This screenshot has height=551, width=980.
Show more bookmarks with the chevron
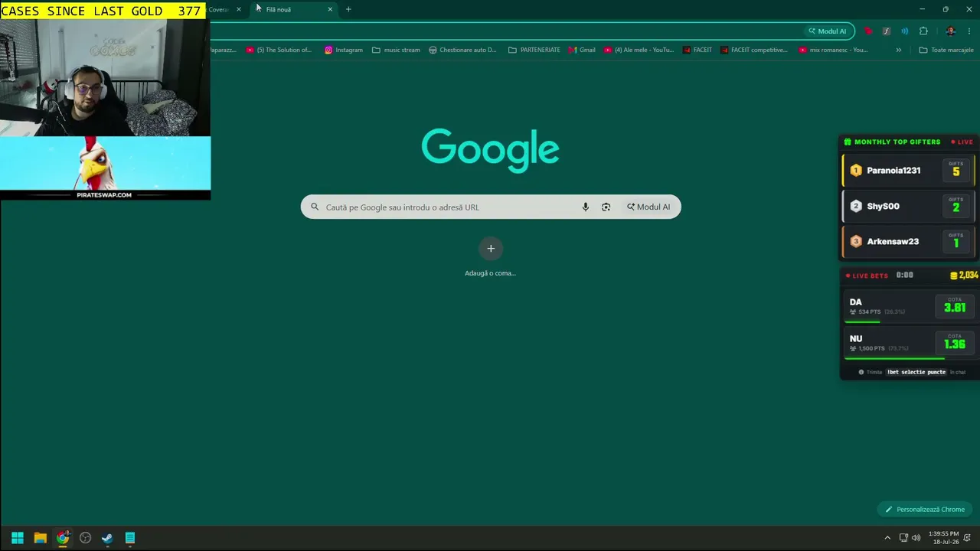tap(899, 50)
